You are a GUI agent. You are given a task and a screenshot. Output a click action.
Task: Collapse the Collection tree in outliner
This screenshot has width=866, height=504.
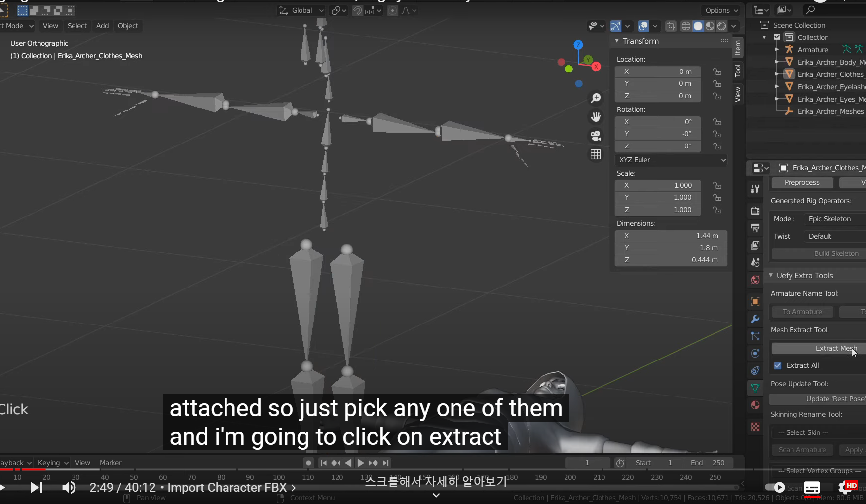[x=764, y=37]
